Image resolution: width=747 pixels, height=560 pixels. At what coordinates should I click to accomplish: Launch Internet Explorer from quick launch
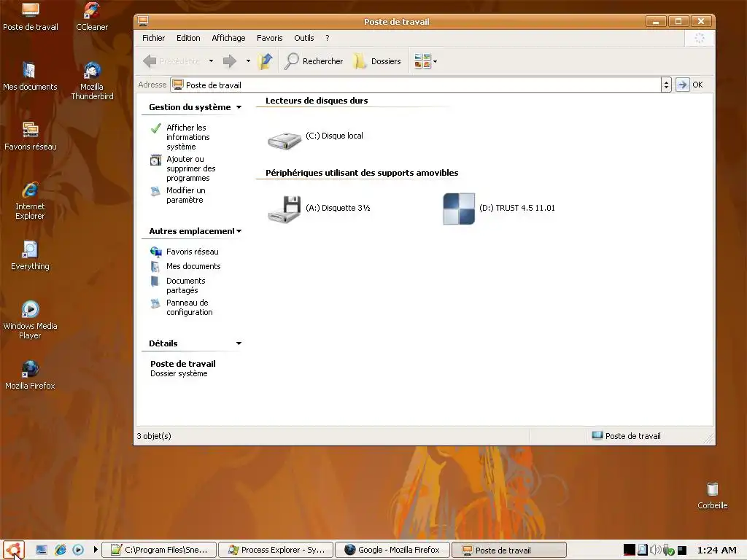coord(60,550)
